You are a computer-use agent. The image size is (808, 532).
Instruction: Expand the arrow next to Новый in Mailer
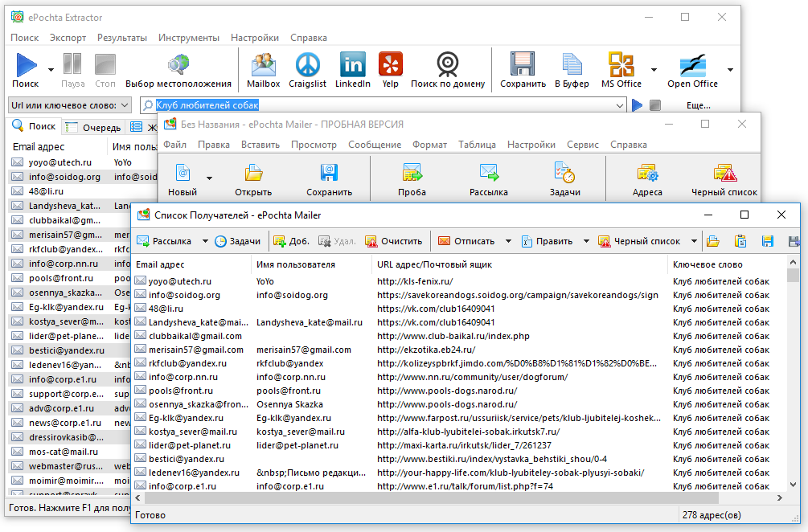pyautogui.click(x=209, y=178)
